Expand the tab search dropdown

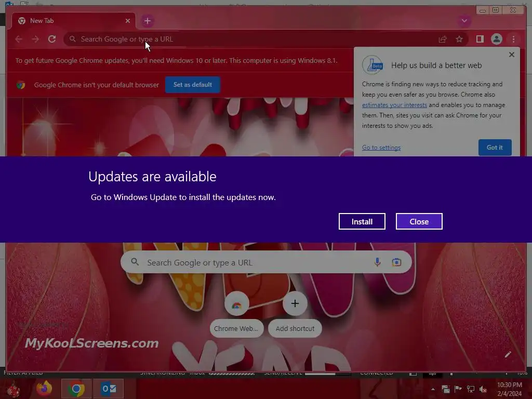464,21
